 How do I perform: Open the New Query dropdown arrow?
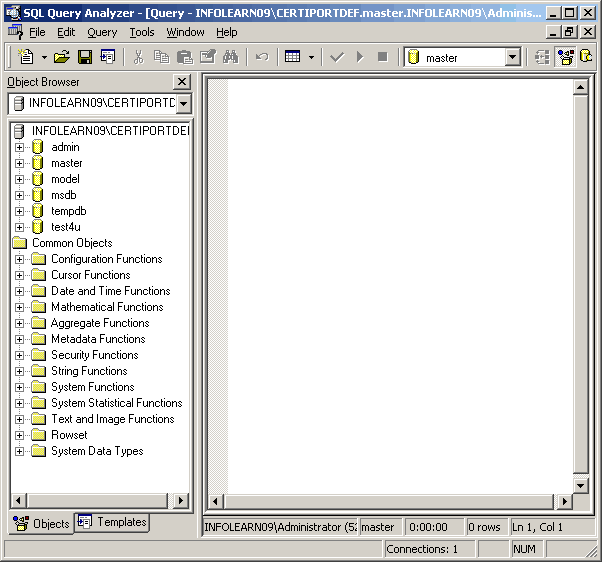pos(44,58)
